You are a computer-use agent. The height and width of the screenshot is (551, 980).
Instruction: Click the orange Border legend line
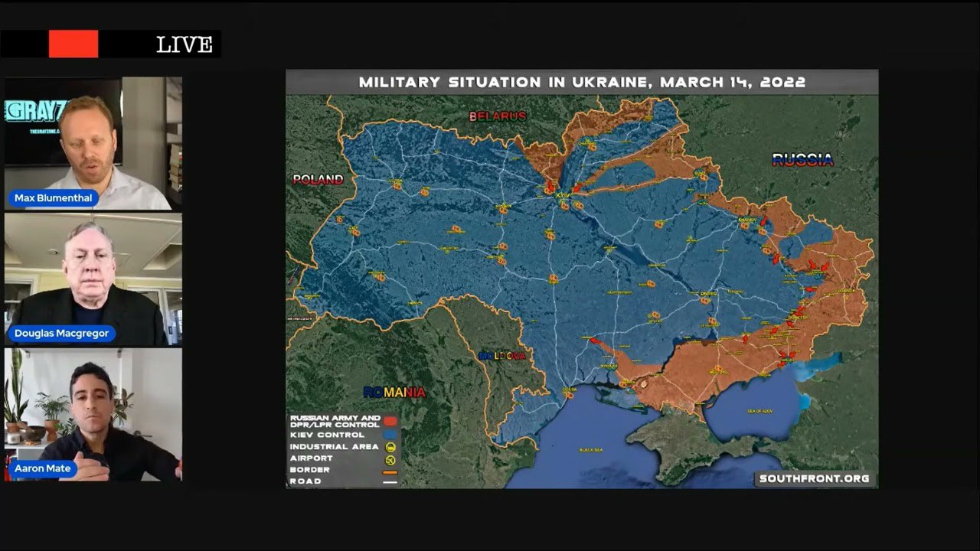(390, 471)
